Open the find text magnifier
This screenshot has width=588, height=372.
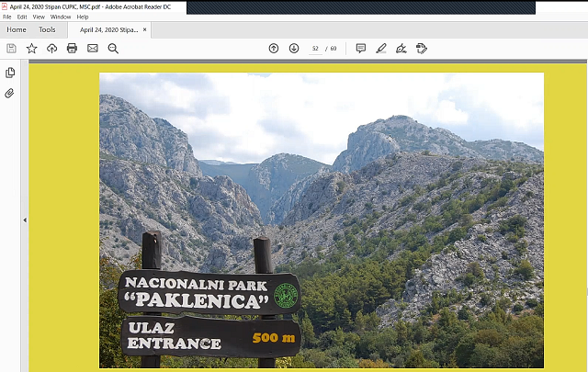[x=113, y=48]
